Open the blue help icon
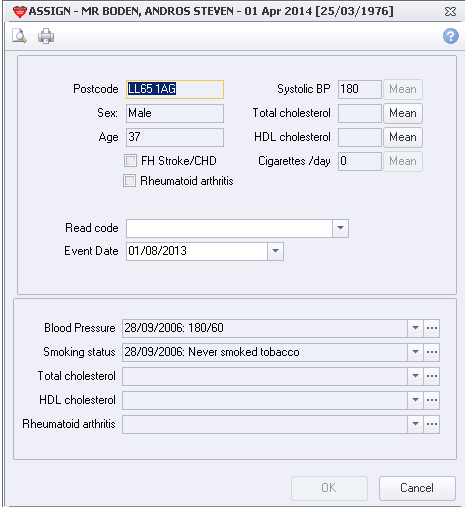Image resolution: width=465 pixels, height=507 pixels. pos(451,36)
